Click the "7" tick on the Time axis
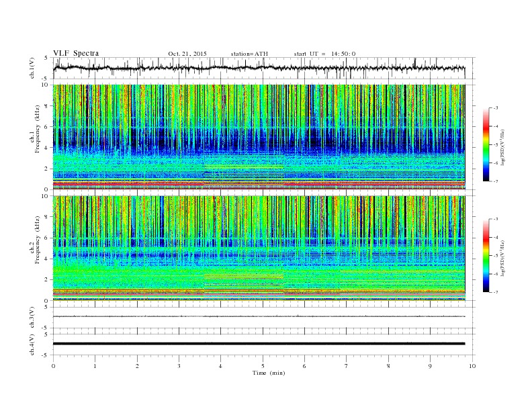 click(347, 366)
